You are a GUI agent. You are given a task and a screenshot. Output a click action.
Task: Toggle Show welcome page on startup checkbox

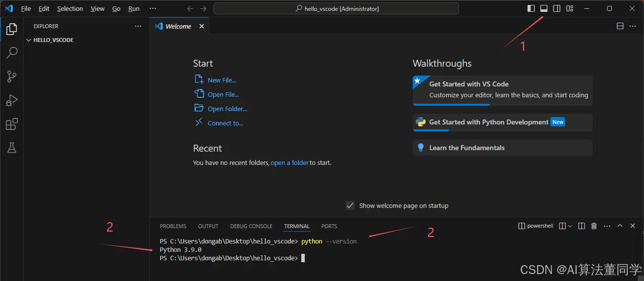[350, 205]
